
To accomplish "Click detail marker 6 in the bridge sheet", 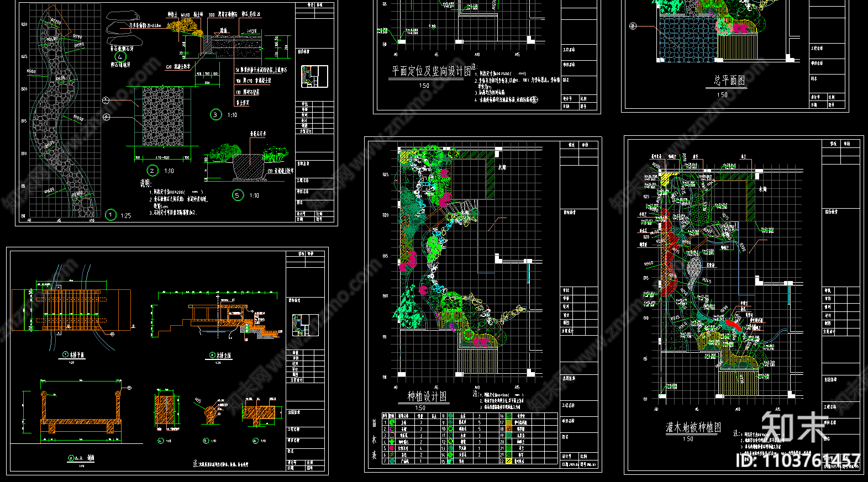I will point(255,441).
